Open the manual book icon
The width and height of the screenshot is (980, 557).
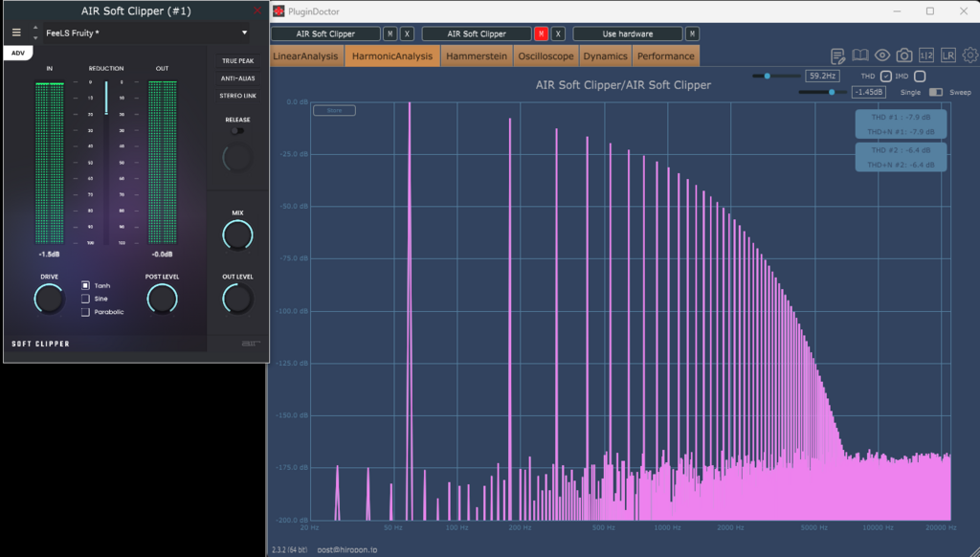point(860,55)
